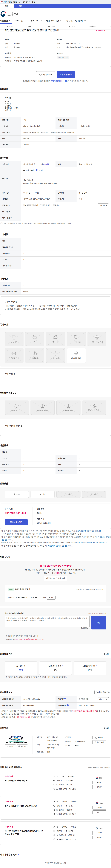Click the 주택자금 지원 benefit icon

tap(14, 355)
